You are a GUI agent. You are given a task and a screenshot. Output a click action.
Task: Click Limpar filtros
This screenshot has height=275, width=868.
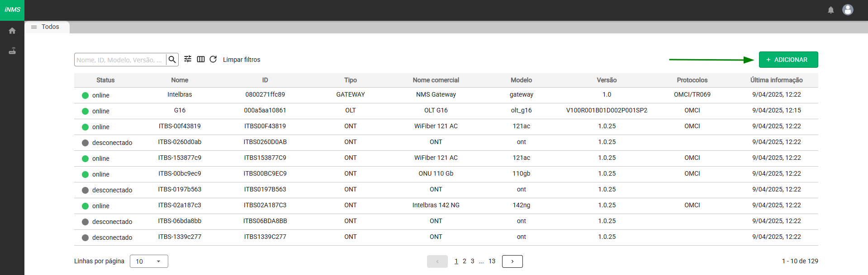242,60
